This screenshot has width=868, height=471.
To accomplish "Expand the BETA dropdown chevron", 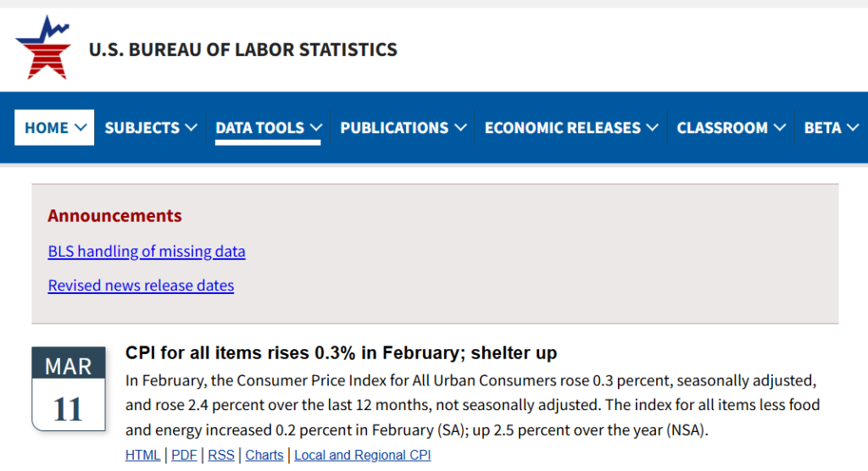I will coord(851,128).
